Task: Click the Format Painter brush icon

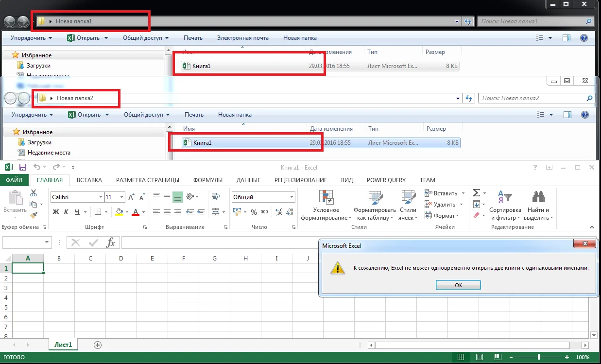Action: (34, 215)
